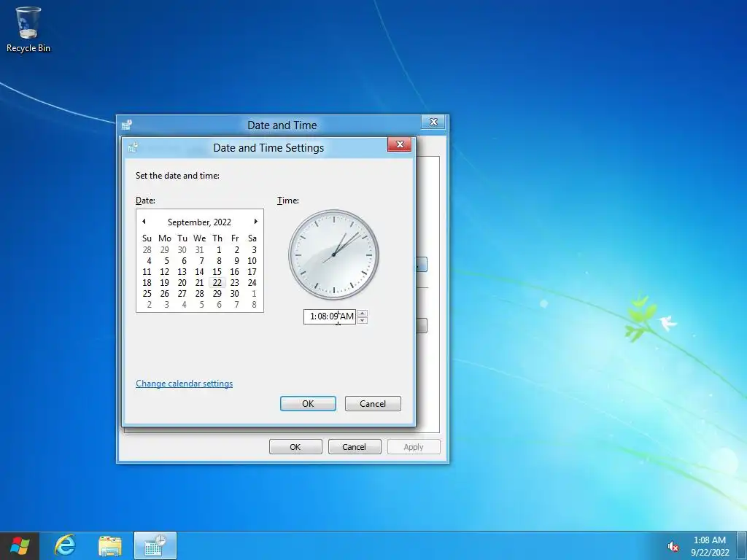The height and width of the screenshot is (560, 747).
Task: Launch Internet Explorer from taskbar
Action: pyautogui.click(x=65, y=545)
